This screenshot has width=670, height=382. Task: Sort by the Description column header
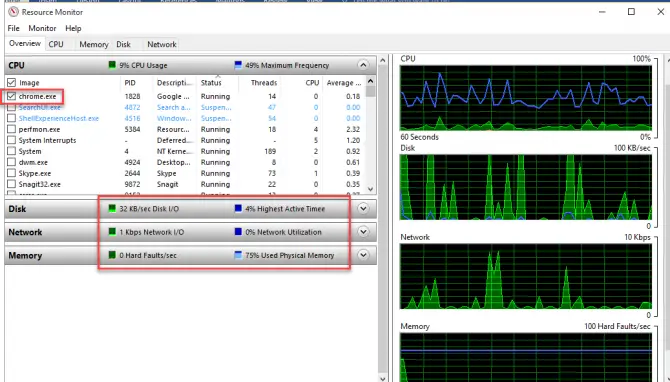(174, 82)
